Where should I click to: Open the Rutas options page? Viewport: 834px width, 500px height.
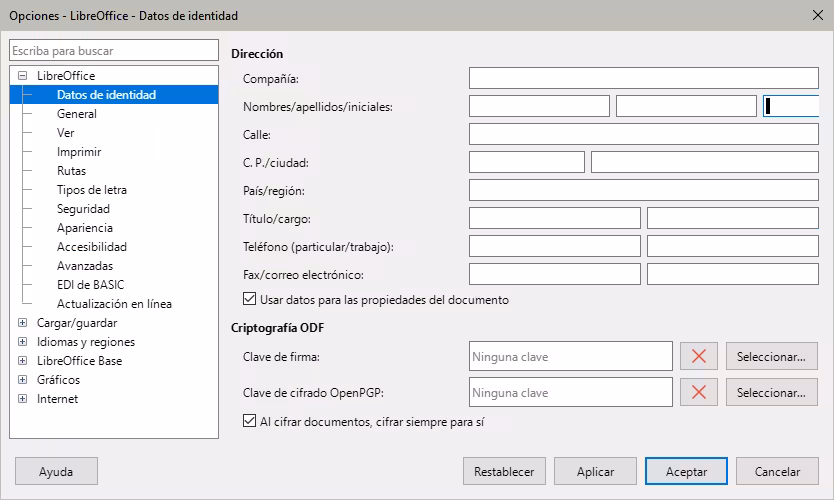click(x=71, y=171)
